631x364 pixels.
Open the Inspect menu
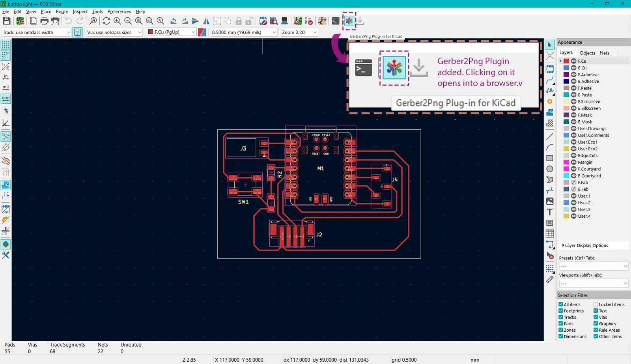pyautogui.click(x=80, y=11)
